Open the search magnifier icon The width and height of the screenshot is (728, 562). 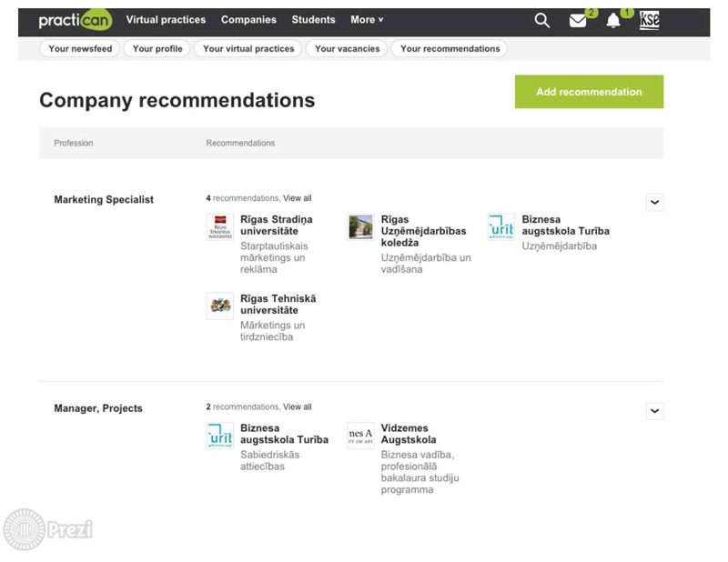click(x=541, y=20)
